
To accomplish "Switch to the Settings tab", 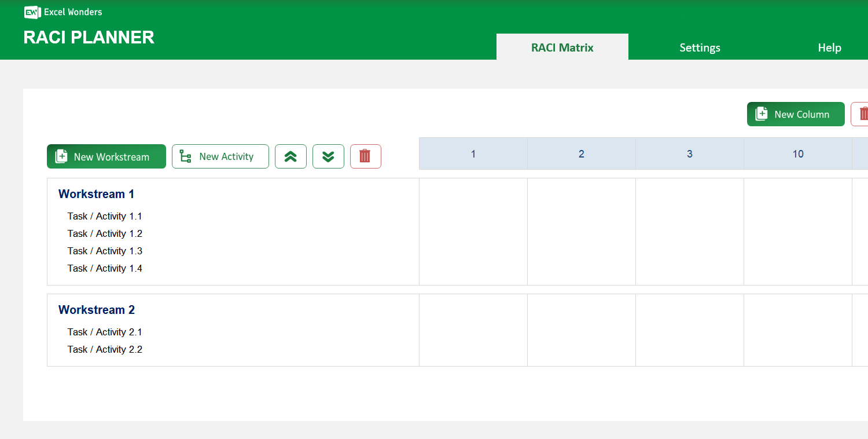I will point(700,47).
